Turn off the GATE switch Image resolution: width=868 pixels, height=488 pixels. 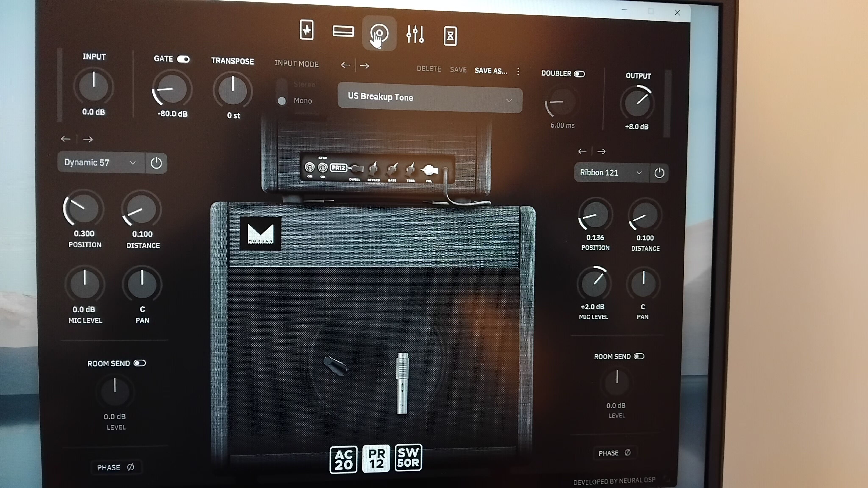tap(183, 59)
